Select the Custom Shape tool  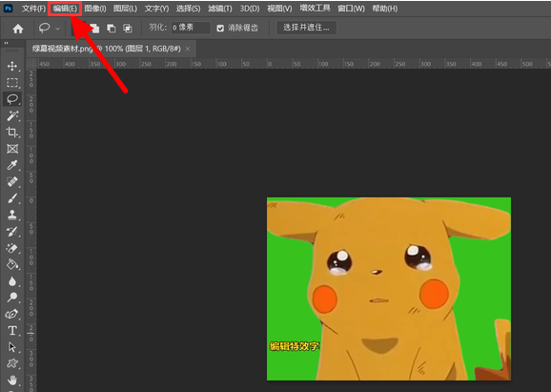click(12, 363)
